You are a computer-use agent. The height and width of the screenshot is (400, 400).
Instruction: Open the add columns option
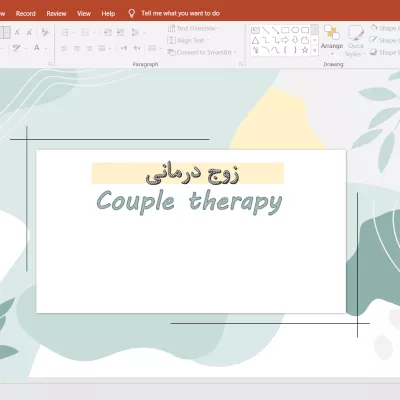tap(153, 49)
